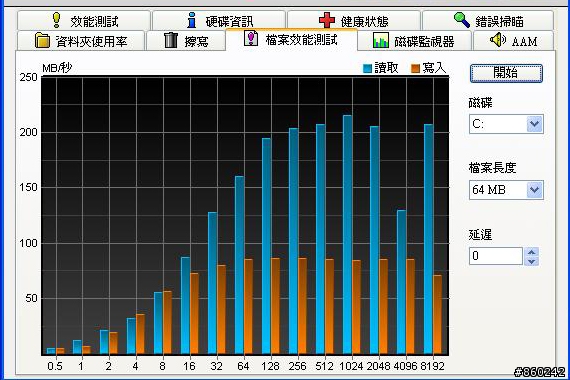Click the lightbulb icon on 效能測試 tab
The height and width of the screenshot is (380, 570).
pos(56,20)
